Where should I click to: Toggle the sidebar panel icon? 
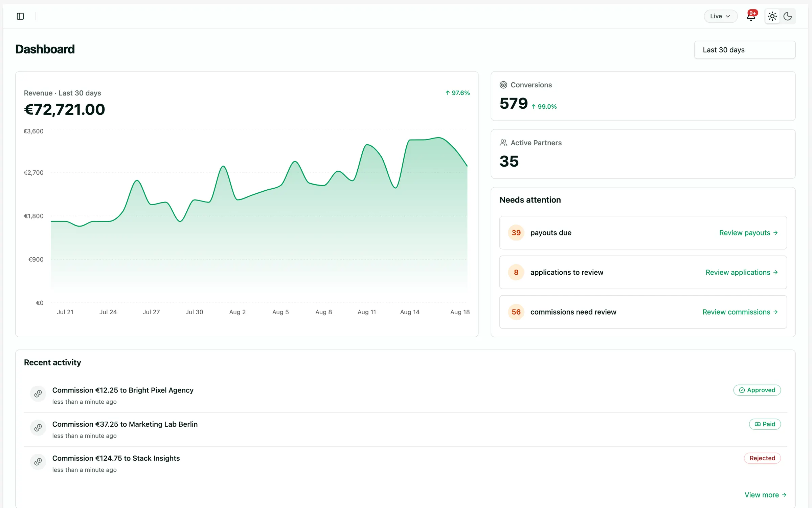(20, 16)
